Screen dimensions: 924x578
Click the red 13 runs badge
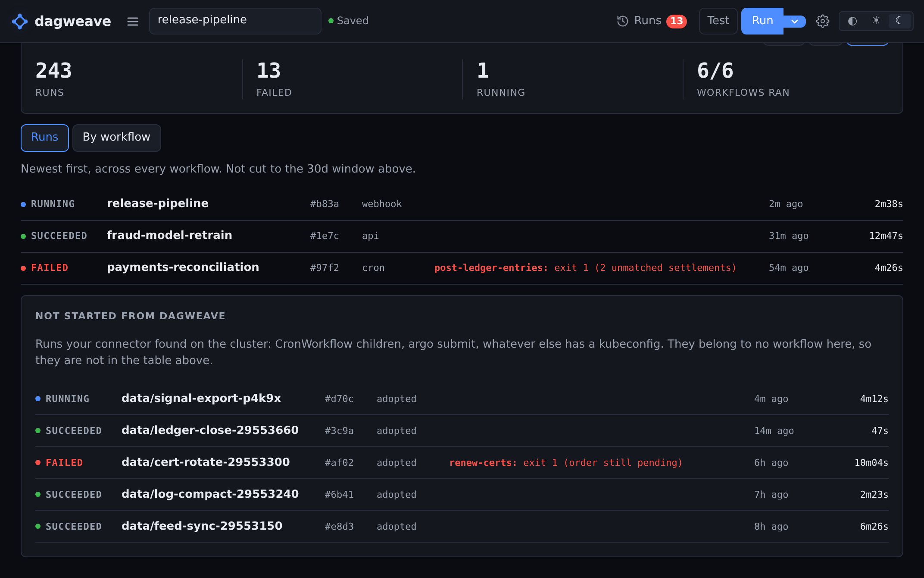tap(676, 21)
